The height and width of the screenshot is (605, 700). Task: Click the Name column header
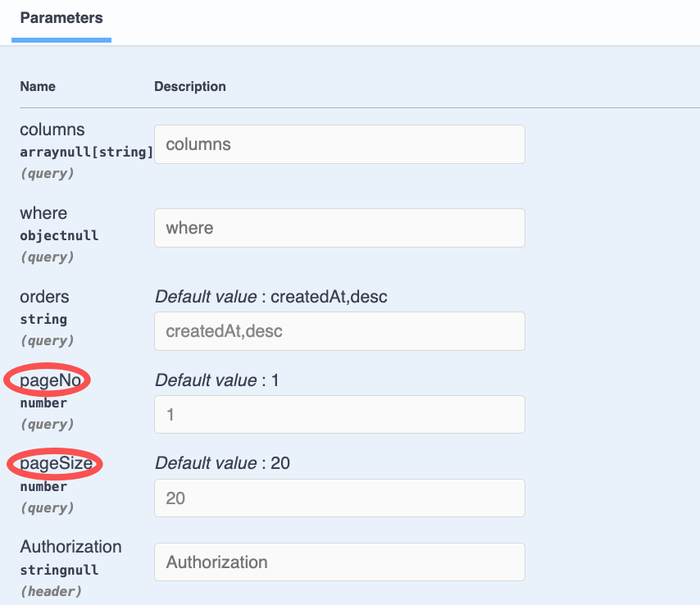(x=38, y=86)
